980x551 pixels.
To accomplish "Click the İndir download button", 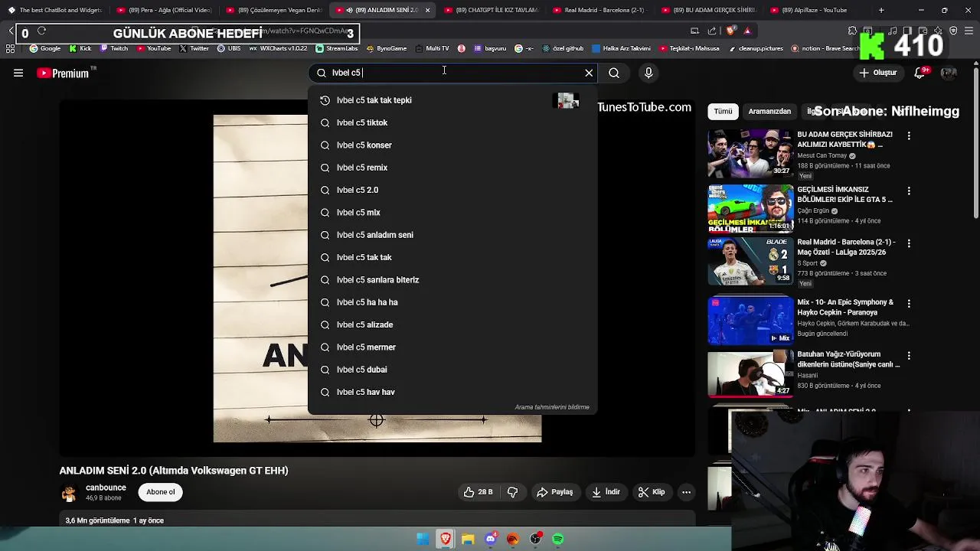I will click(606, 492).
